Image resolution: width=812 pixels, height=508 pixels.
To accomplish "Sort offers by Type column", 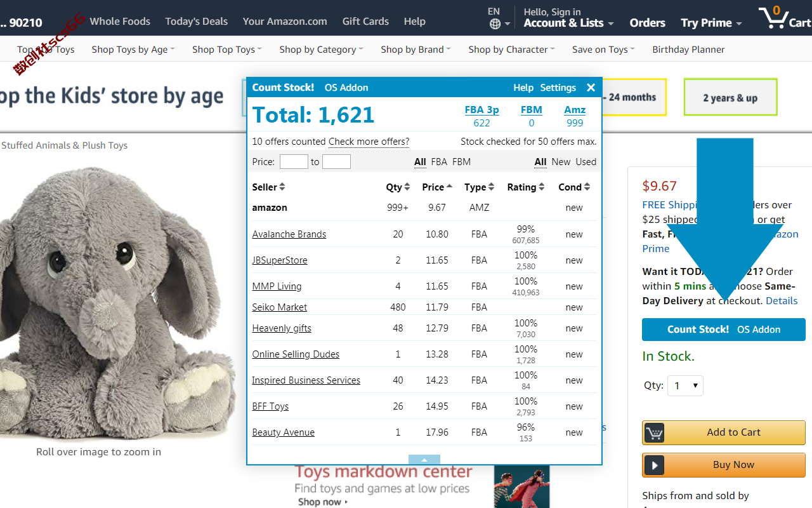I will [479, 187].
